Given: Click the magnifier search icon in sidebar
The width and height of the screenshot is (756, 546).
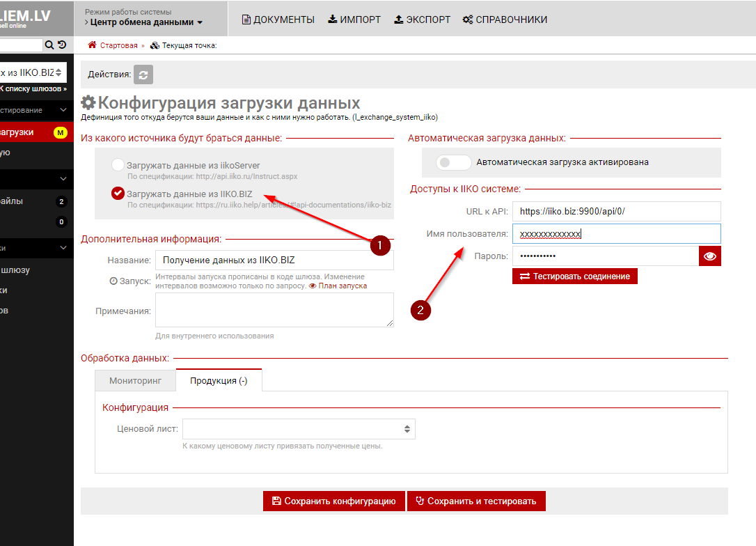Looking at the screenshot, I should point(49,45).
